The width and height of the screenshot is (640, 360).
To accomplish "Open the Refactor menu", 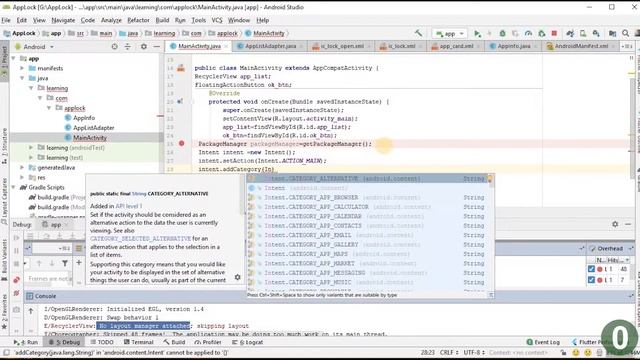I will tap(138, 20).
